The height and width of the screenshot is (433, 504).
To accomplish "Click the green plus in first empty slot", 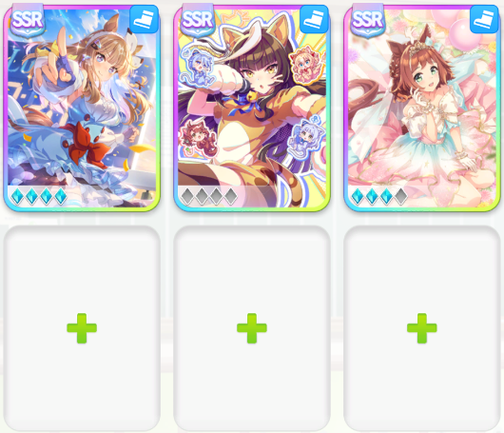I will pos(82,328).
